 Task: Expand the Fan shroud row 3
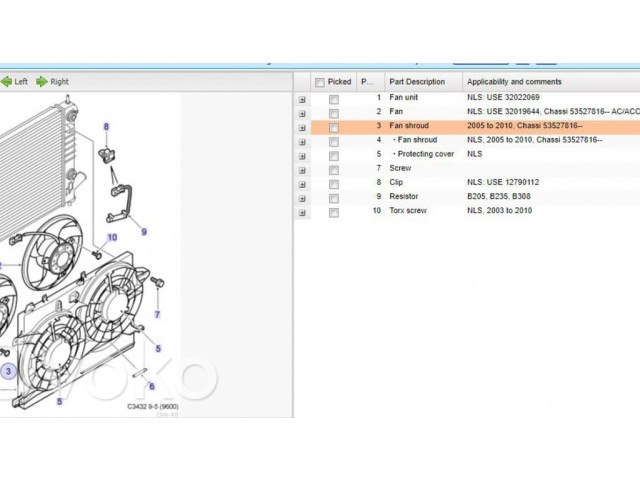pos(302,127)
